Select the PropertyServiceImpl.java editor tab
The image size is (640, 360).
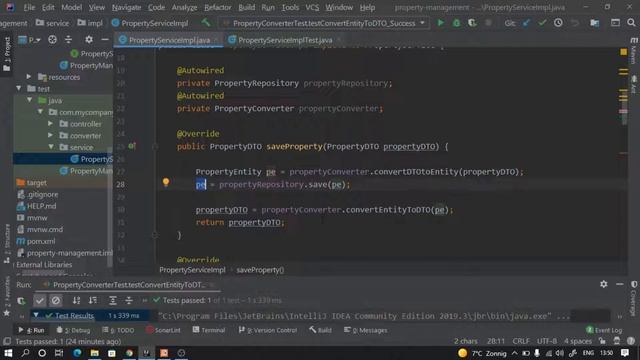pos(169,40)
